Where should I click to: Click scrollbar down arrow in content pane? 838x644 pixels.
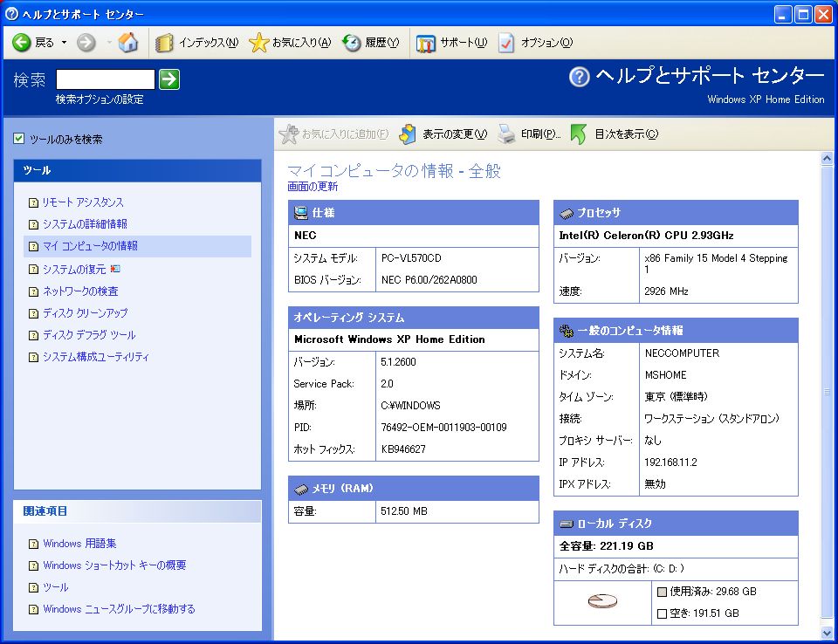click(x=827, y=633)
